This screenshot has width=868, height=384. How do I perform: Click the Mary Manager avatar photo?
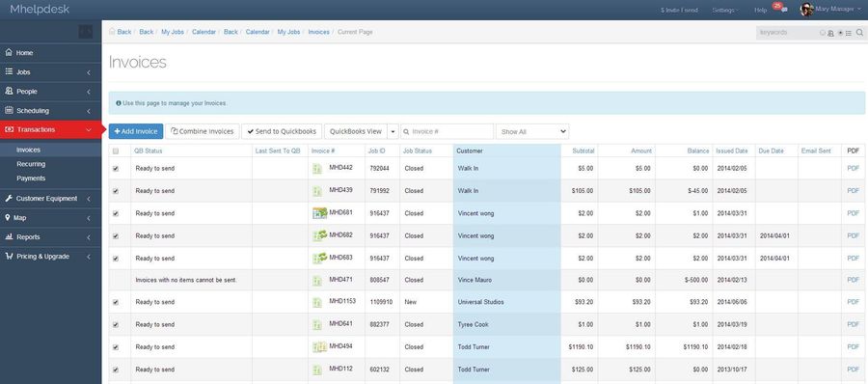[x=806, y=10]
